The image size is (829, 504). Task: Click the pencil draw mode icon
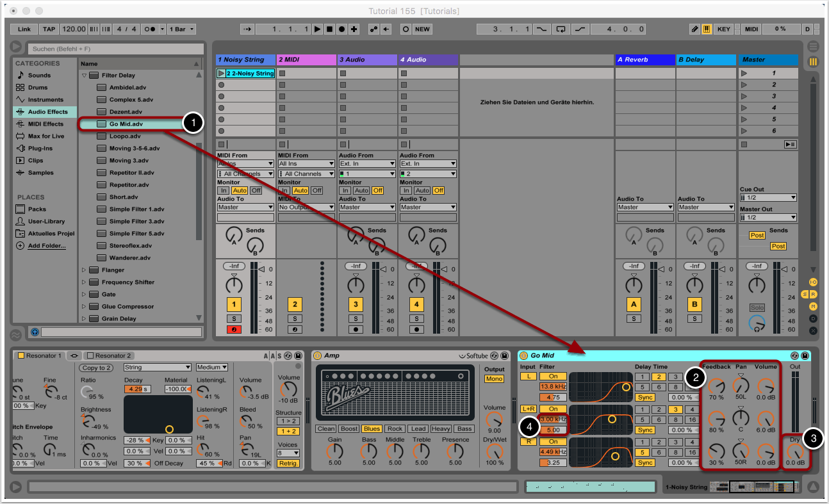point(695,29)
